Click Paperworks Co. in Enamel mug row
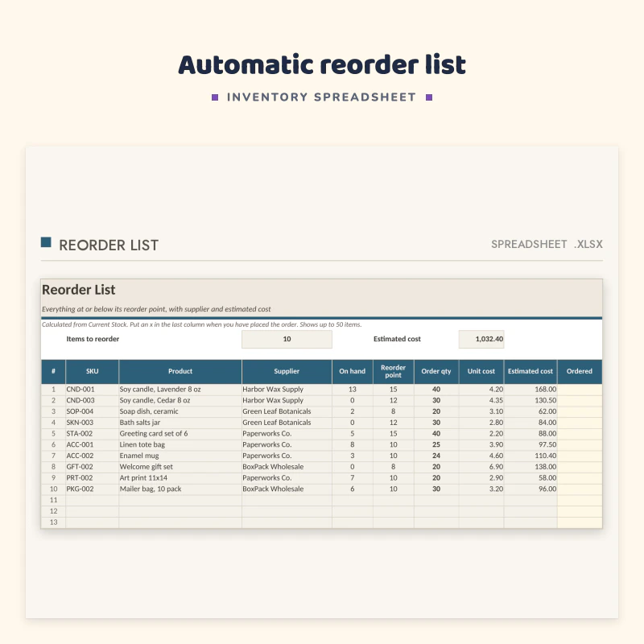 click(x=287, y=456)
